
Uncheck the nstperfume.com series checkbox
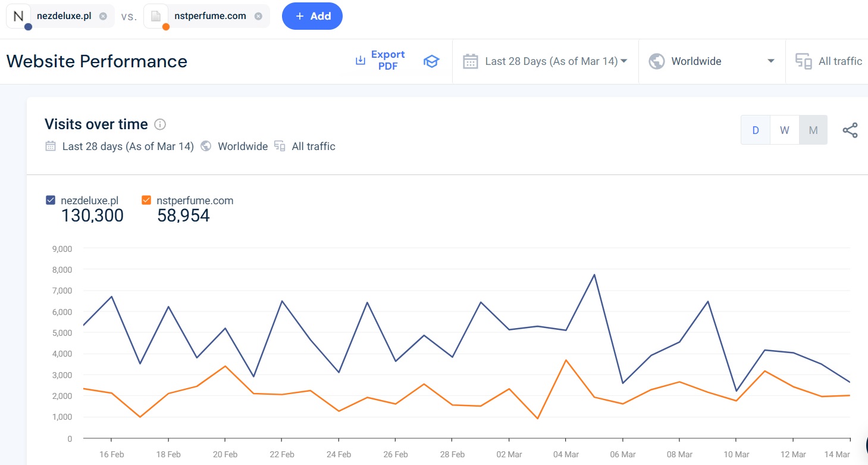[x=146, y=201]
